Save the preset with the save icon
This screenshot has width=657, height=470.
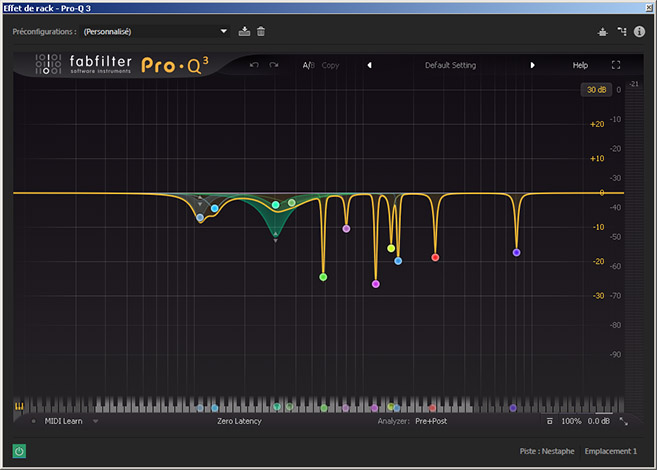[x=244, y=31]
